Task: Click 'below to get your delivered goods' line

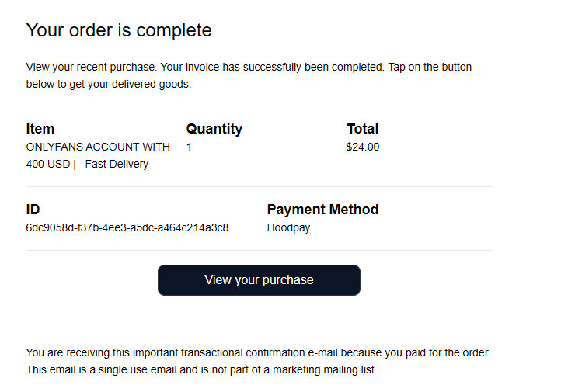Action: coord(108,84)
